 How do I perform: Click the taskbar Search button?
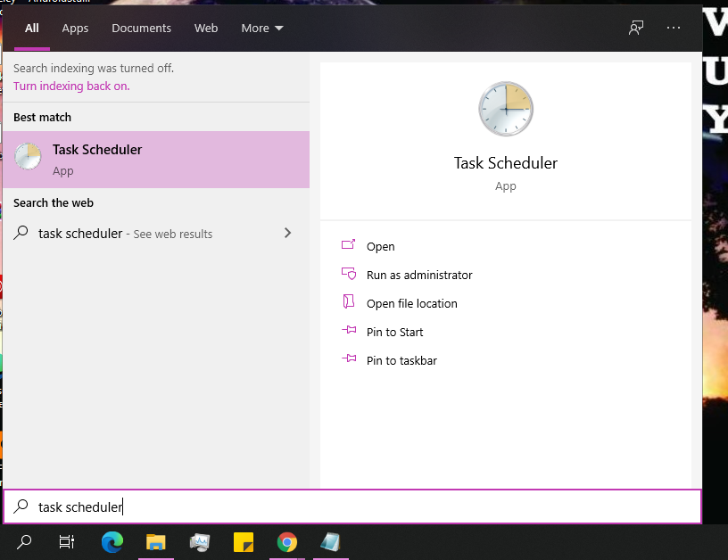(x=24, y=541)
